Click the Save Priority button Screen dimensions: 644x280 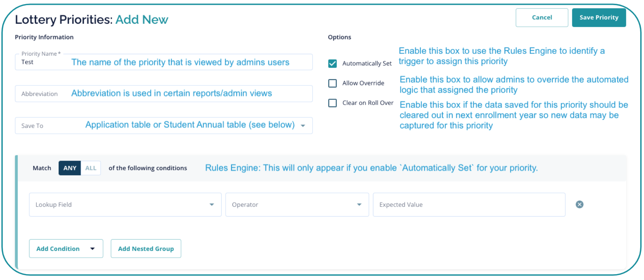pyautogui.click(x=599, y=17)
